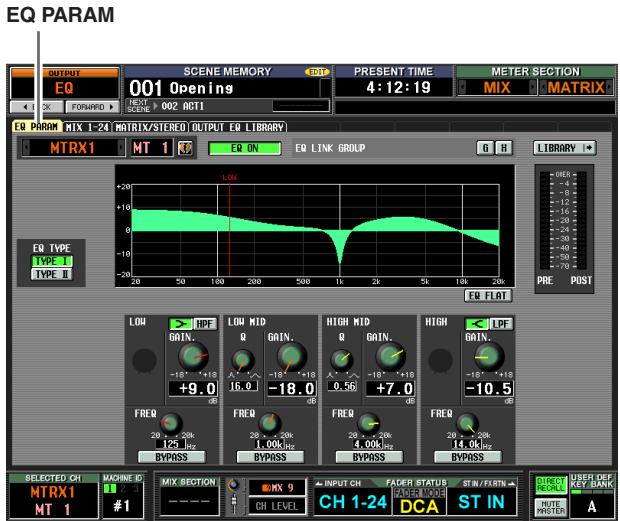620x521 pixels.
Task: Click the meter section left arrow
Action: coord(462,87)
